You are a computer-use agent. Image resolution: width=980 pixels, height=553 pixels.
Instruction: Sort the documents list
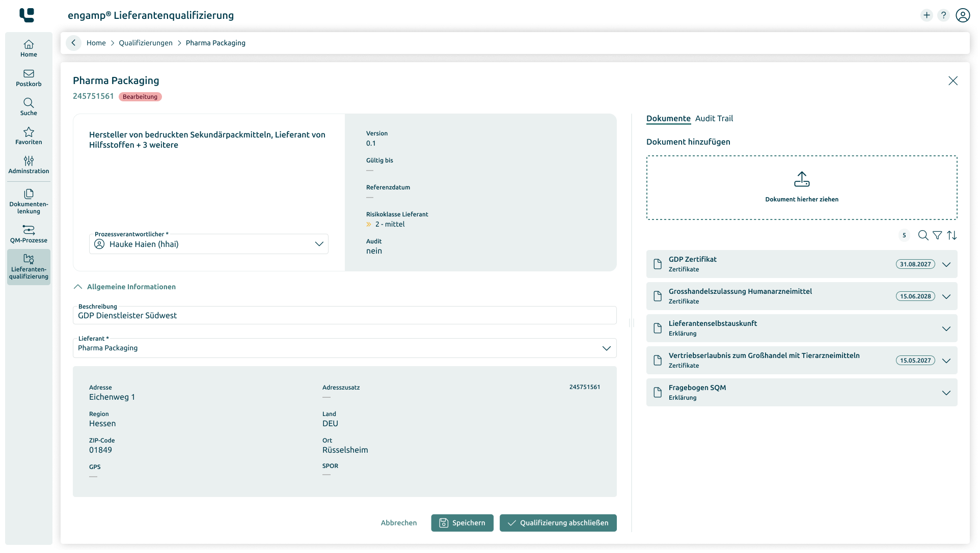[x=952, y=236]
